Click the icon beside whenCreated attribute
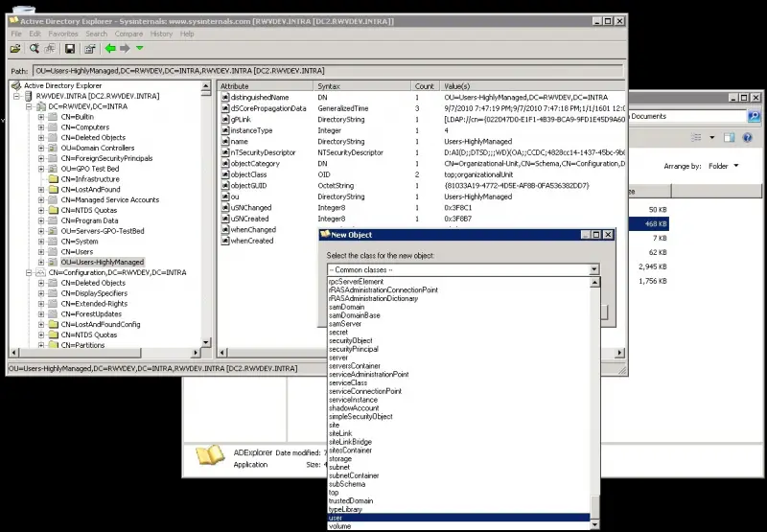The image size is (767, 532). click(x=225, y=241)
